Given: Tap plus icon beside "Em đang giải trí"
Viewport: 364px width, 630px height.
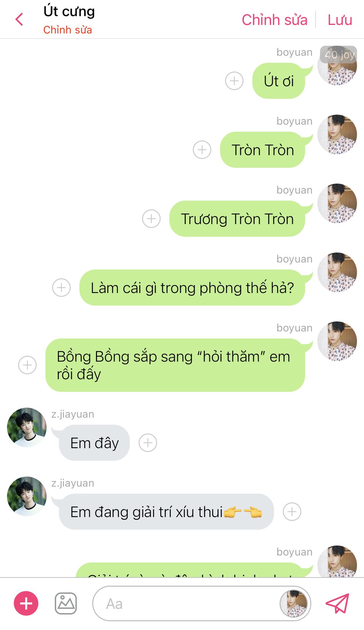Looking at the screenshot, I should tap(292, 512).
